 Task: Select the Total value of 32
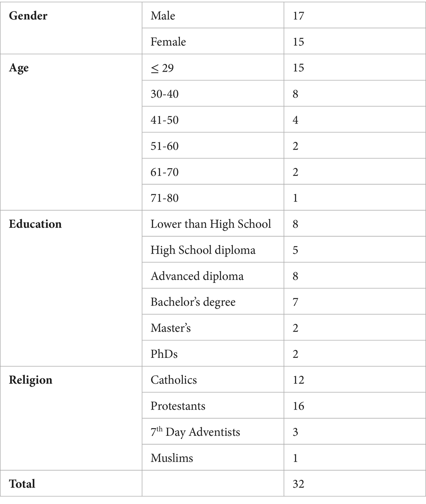(298, 484)
